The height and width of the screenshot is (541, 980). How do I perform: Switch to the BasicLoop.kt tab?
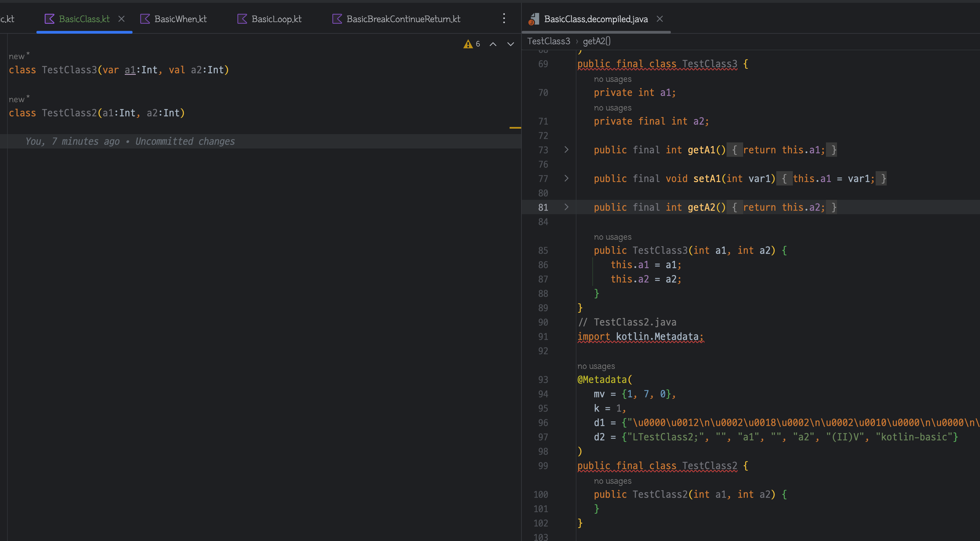click(x=276, y=19)
